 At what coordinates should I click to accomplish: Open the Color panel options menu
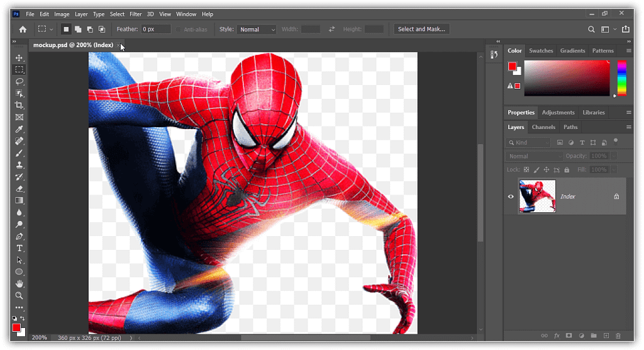(628, 51)
